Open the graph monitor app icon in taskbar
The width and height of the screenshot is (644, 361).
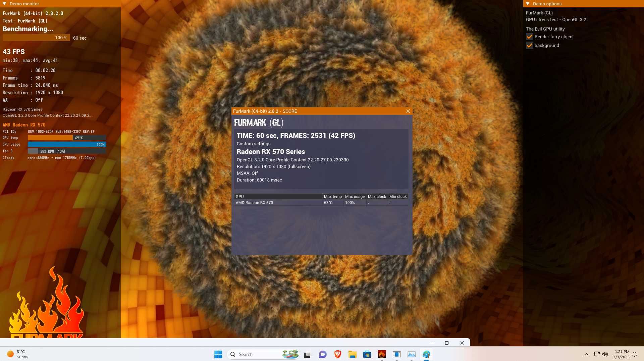pyautogui.click(x=412, y=354)
